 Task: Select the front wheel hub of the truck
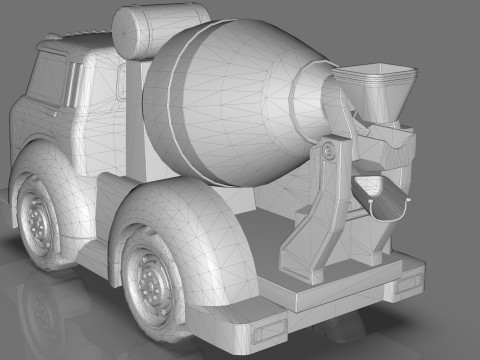pos(37,222)
